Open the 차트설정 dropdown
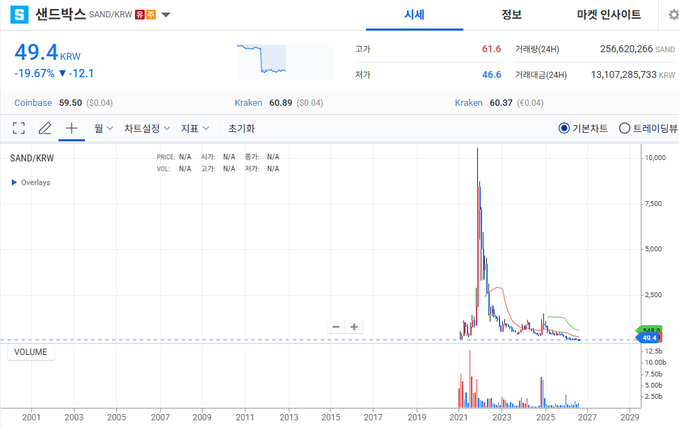 147,128
